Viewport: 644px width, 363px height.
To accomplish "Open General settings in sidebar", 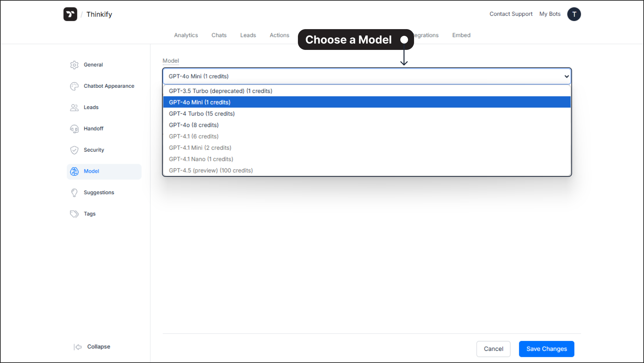I will [104, 65].
